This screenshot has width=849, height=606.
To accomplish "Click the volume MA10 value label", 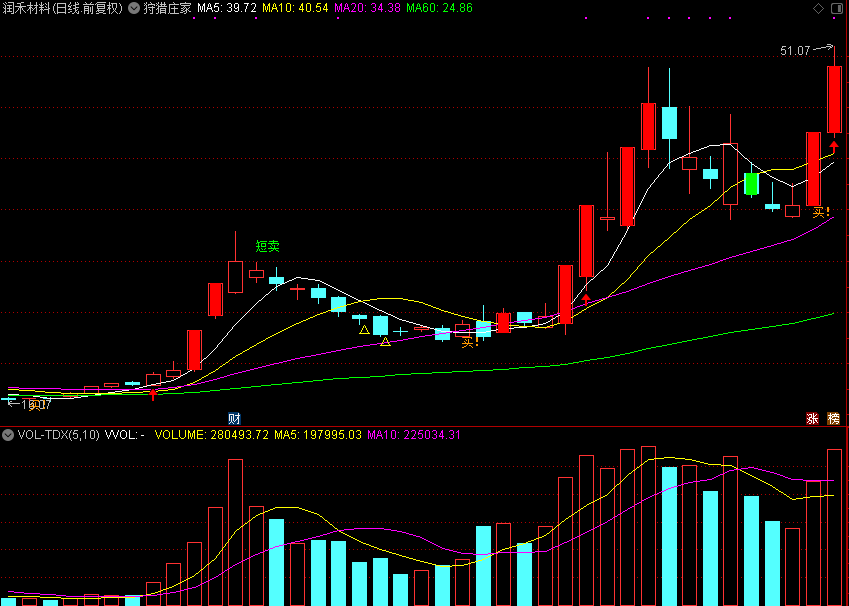I will [x=414, y=435].
